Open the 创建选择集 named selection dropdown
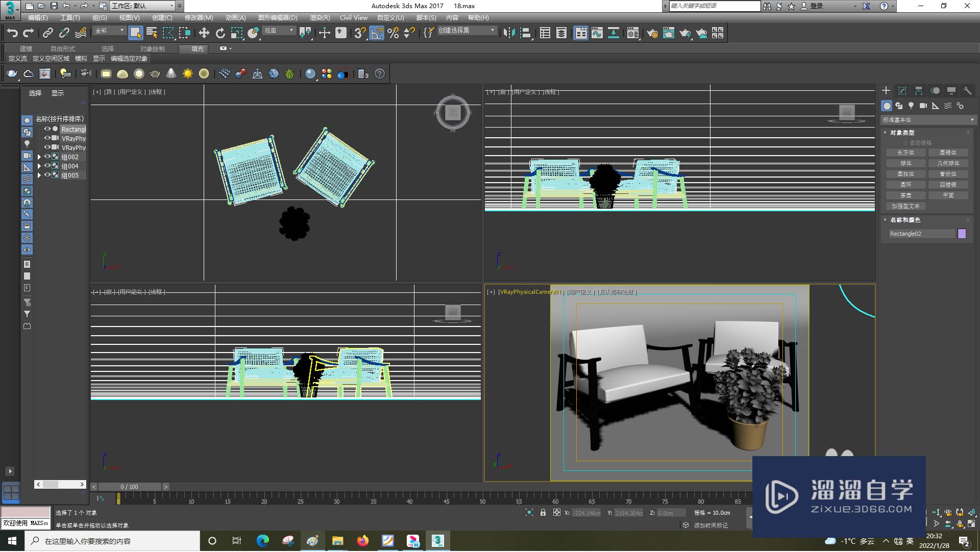The width and height of the screenshot is (980, 552). point(467,31)
